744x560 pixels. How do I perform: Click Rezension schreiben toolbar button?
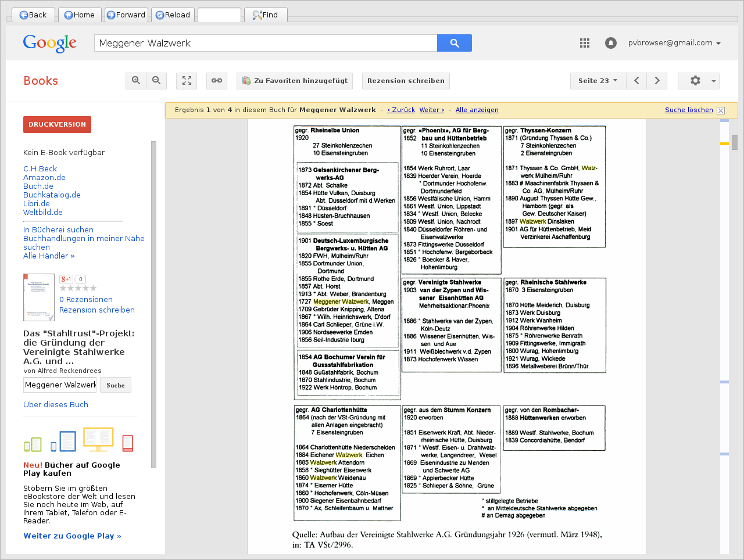(406, 81)
